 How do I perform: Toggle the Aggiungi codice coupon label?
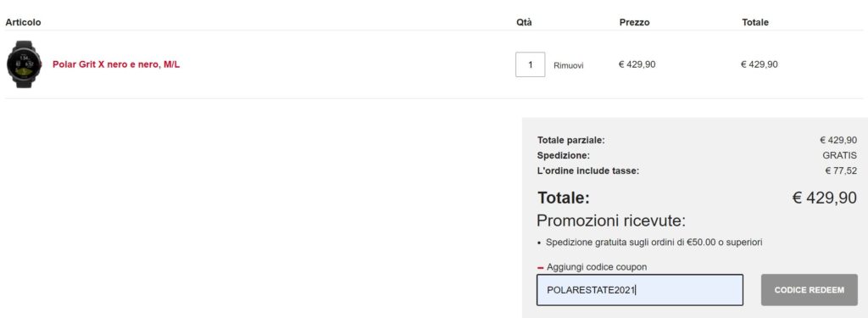pyautogui.click(x=597, y=267)
